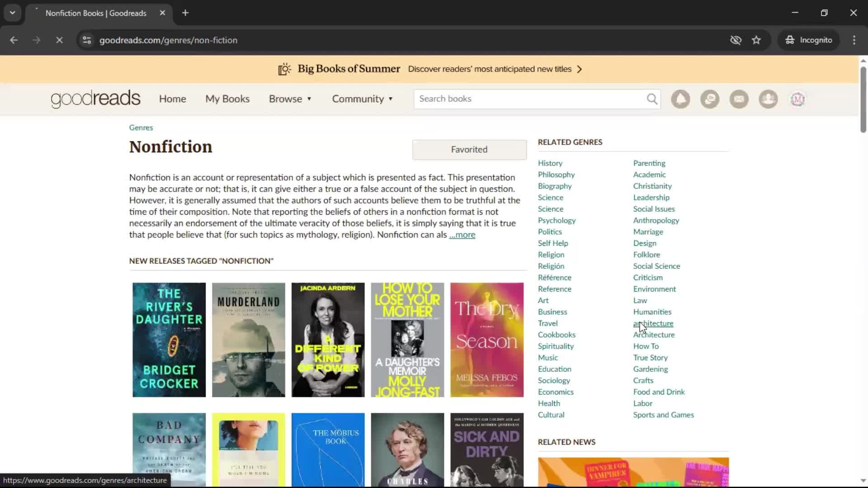Open The Möbius Book cover
This screenshot has width=868, height=488.
[x=328, y=450]
